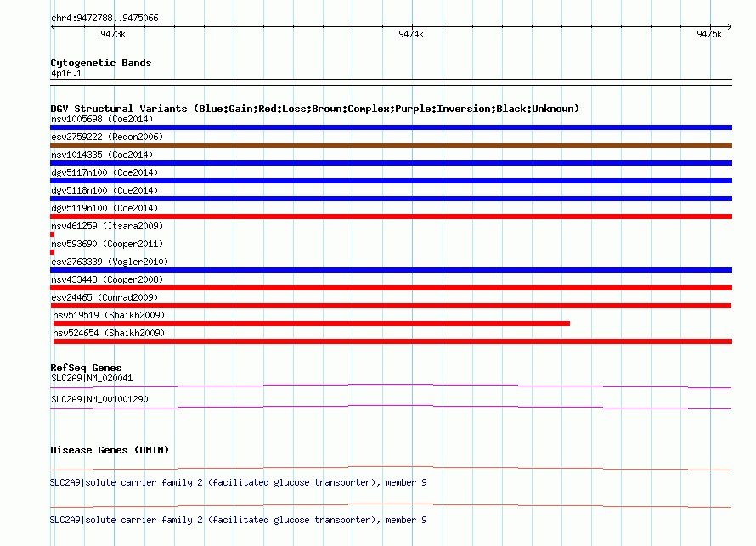Select the Cytogenetic Bands track title
Screen dimensions: 756x546
click(x=101, y=63)
